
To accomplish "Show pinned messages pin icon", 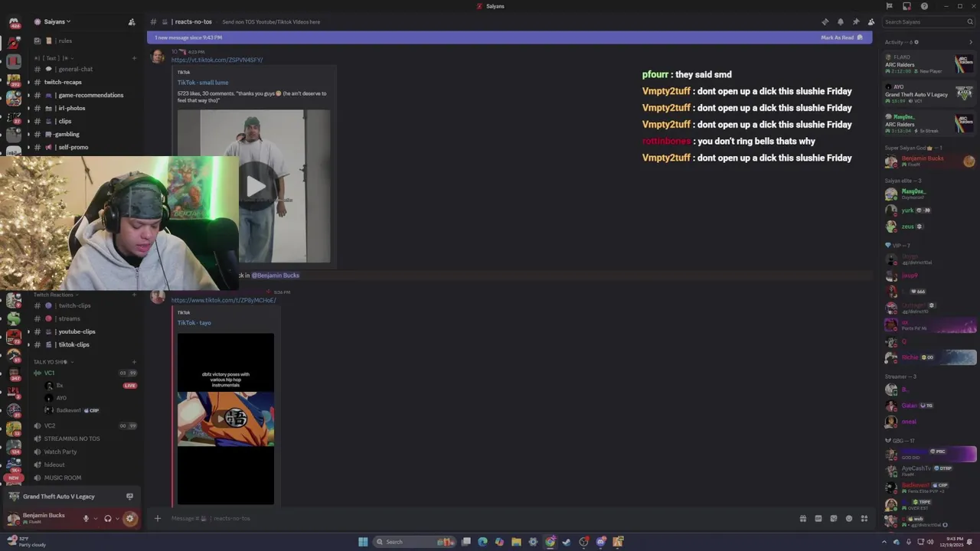I will click(x=855, y=21).
